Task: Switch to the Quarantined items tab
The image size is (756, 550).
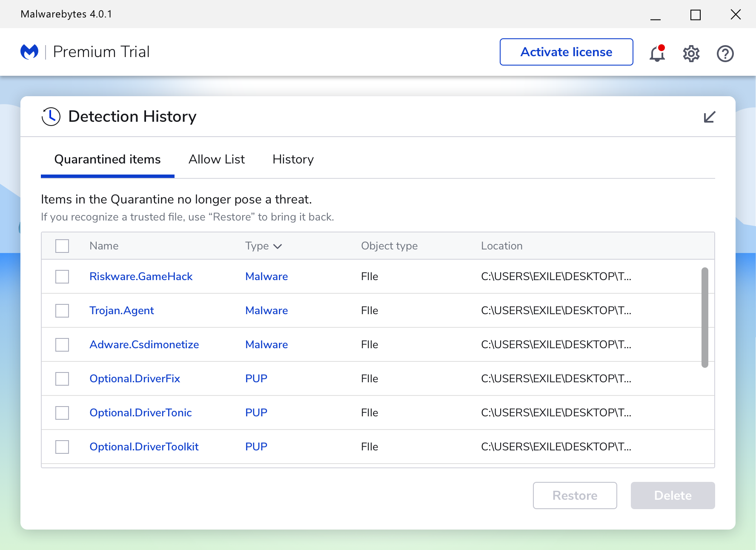Action: [107, 160]
